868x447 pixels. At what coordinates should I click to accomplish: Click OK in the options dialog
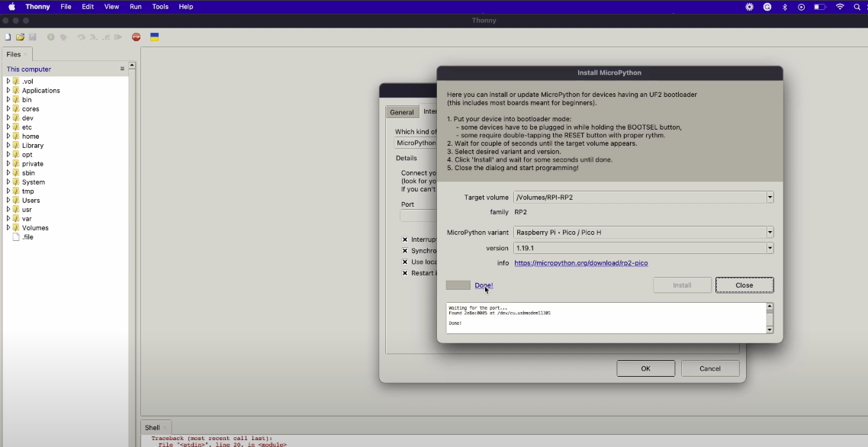tap(645, 368)
